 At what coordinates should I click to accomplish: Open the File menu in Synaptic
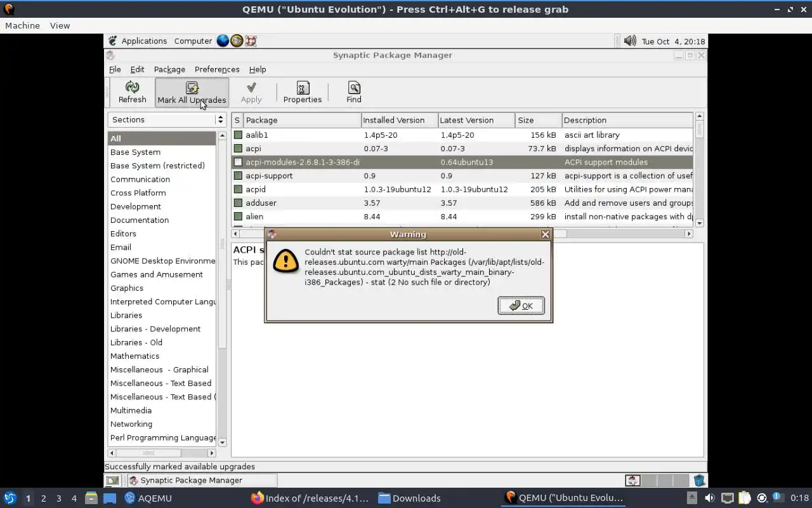115,69
